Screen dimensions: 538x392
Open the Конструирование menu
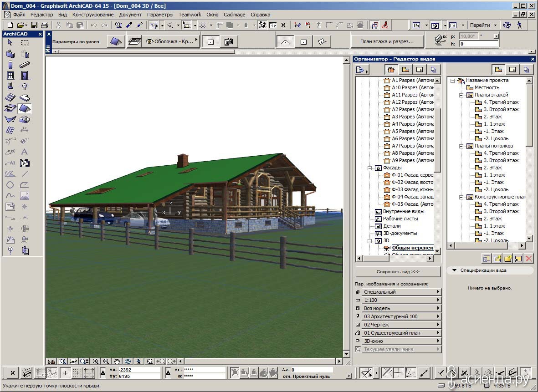93,15
